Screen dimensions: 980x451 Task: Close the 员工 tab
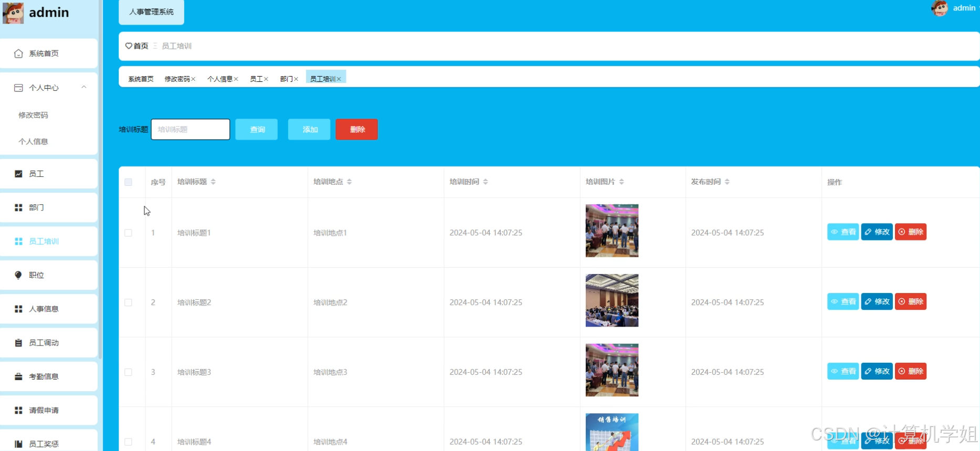click(266, 79)
